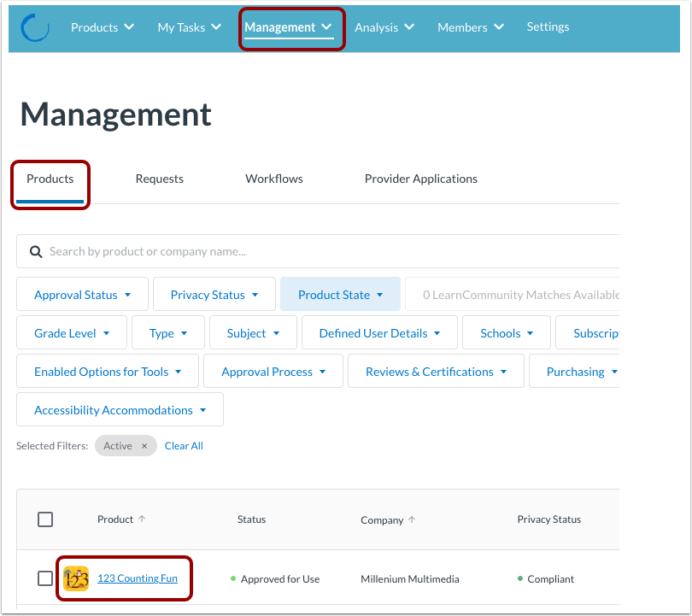Click the search magnifier icon
Viewport: 692px width, 616px height.
pyautogui.click(x=34, y=251)
